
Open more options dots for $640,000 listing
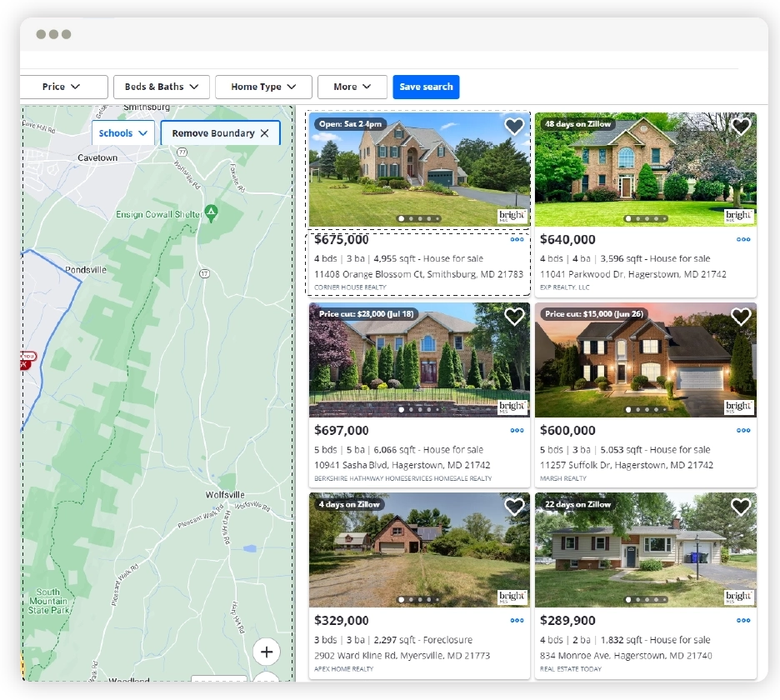[743, 239]
